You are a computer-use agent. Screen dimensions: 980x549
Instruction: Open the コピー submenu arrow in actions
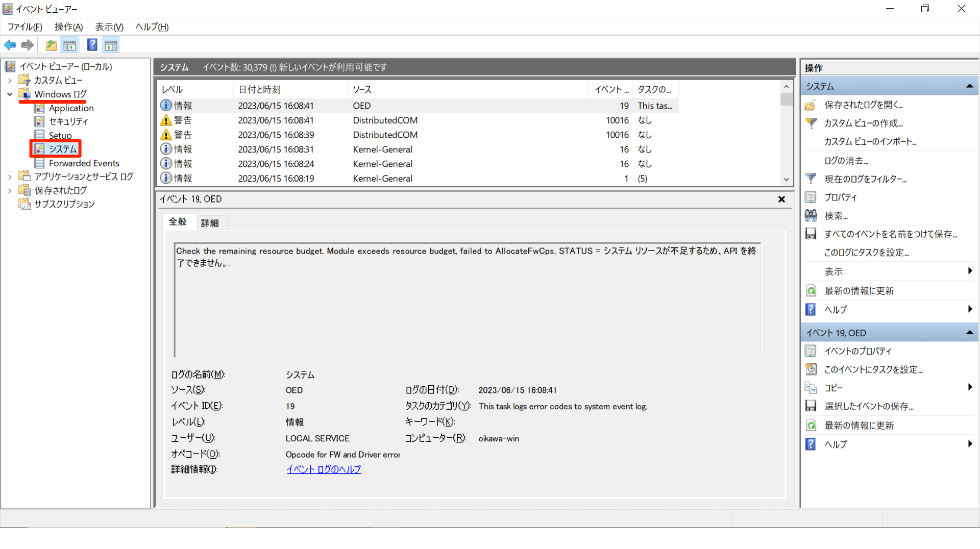(x=970, y=387)
